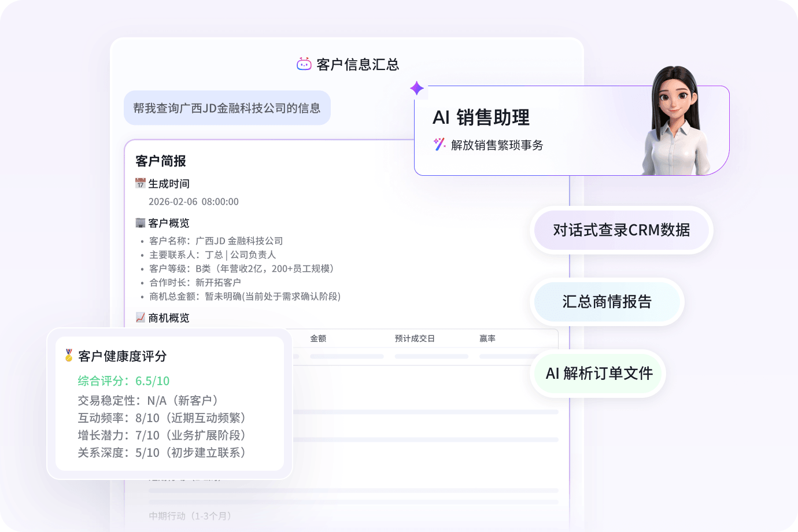Click the building icon next to 客户概览

[141, 223]
